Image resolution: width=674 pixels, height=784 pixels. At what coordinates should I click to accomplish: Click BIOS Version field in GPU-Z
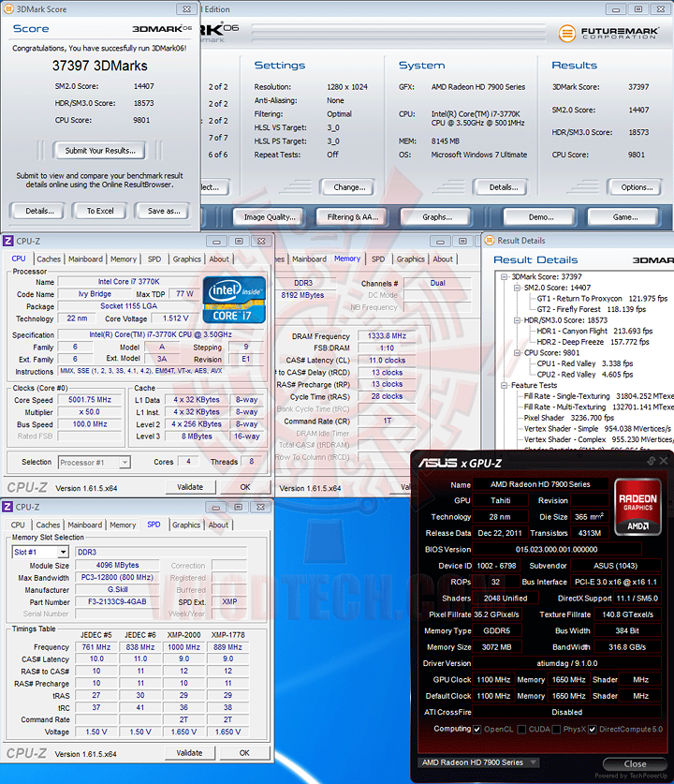pyautogui.click(x=556, y=550)
